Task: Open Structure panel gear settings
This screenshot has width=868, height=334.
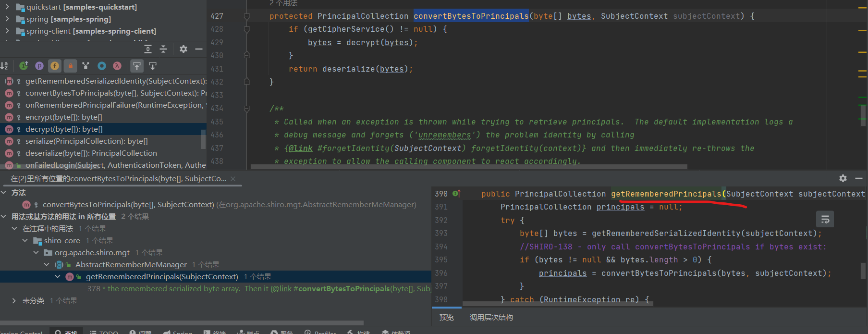Action: pos(183,49)
